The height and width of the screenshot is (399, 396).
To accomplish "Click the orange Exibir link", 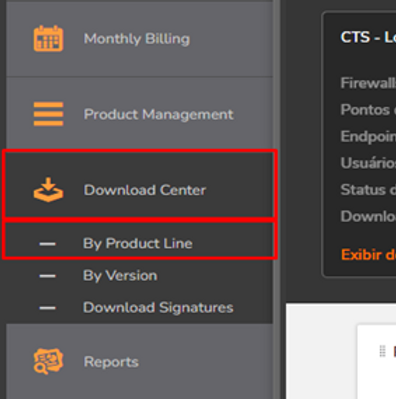I will 368,255.
